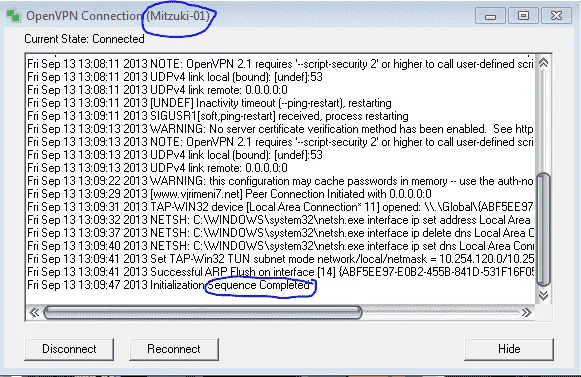
Task: Select the 'Inactivity timeout (--ping-restart)' log line
Action: pos(209,103)
